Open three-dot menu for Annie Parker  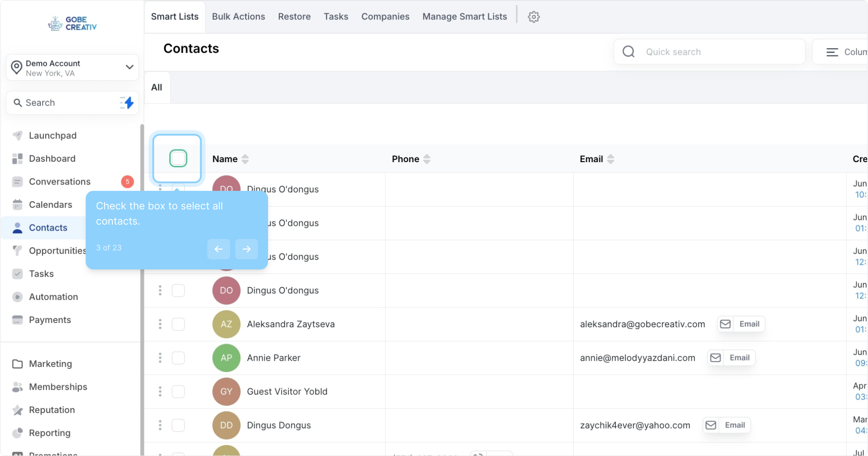160,358
